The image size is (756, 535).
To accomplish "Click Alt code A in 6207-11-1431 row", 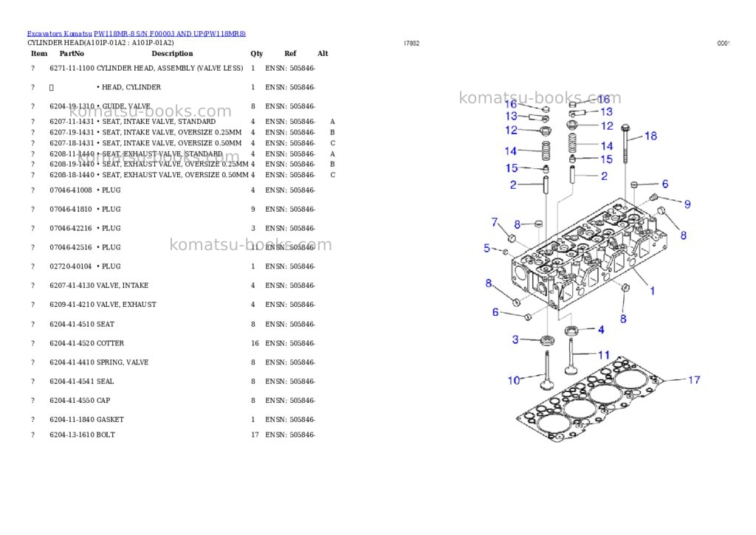I will tap(332, 122).
